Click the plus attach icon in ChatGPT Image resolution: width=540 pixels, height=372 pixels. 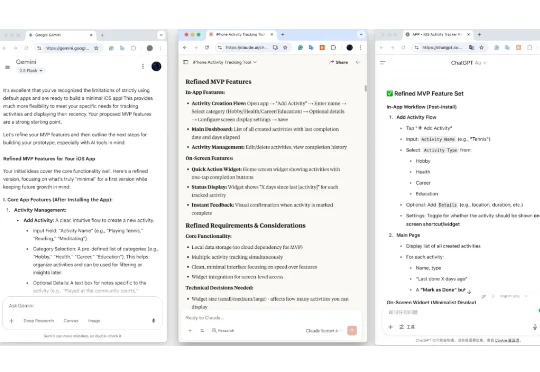coord(390,327)
